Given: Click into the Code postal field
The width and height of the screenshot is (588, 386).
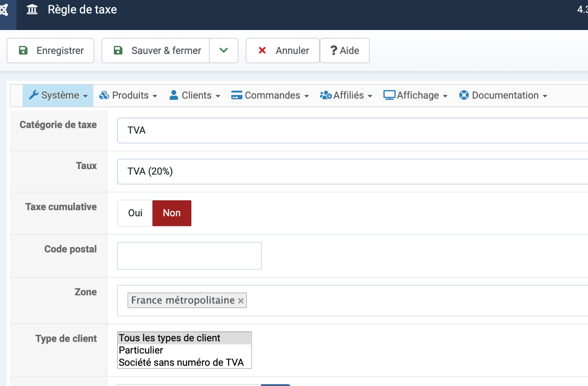Looking at the screenshot, I should (189, 256).
